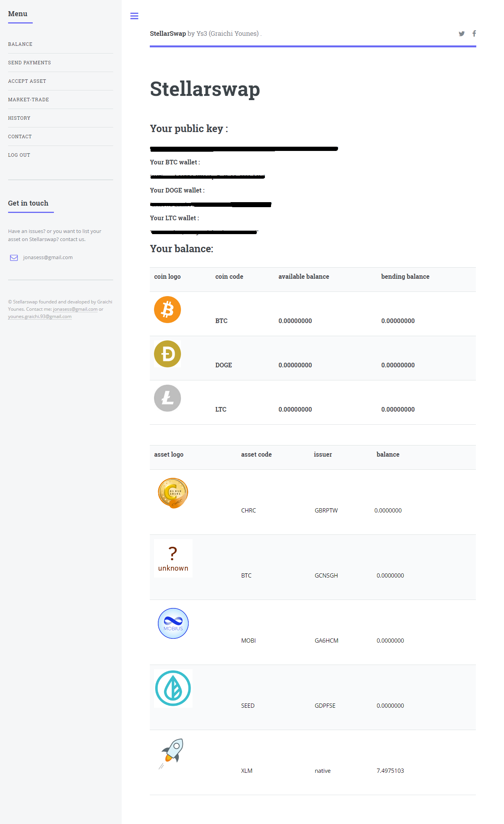Click the 'issuer' column header
The image size is (504, 824).
click(323, 454)
